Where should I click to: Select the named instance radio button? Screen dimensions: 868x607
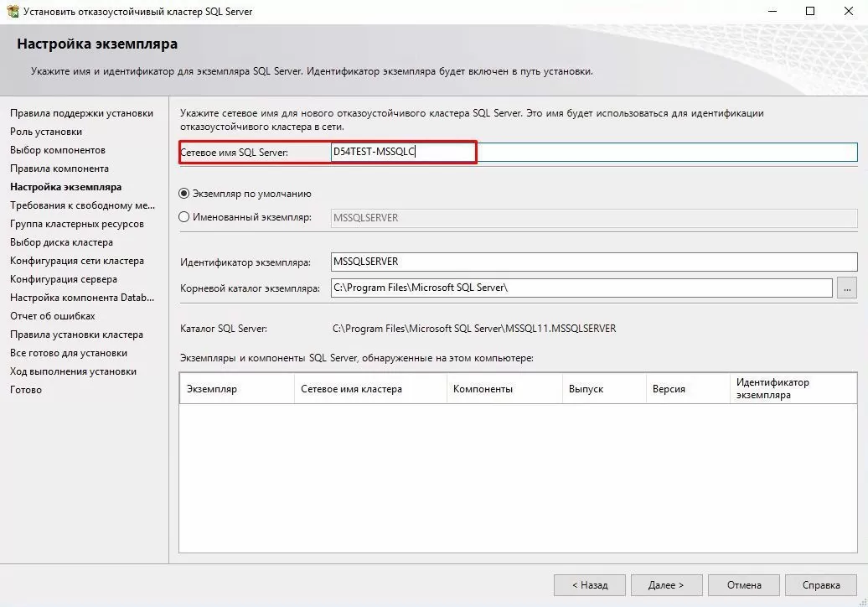(x=184, y=217)
